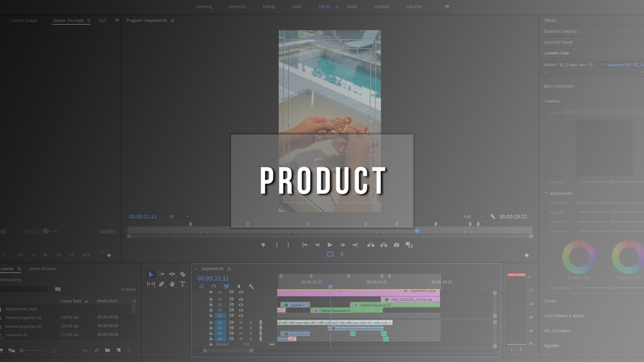Open the Color Wheels & Match section
Screen dimensions: 644x362
[x=564, y=315]
